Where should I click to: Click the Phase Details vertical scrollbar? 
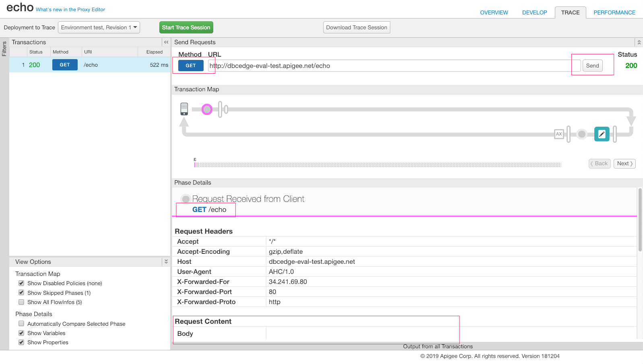tap(640, 220)
